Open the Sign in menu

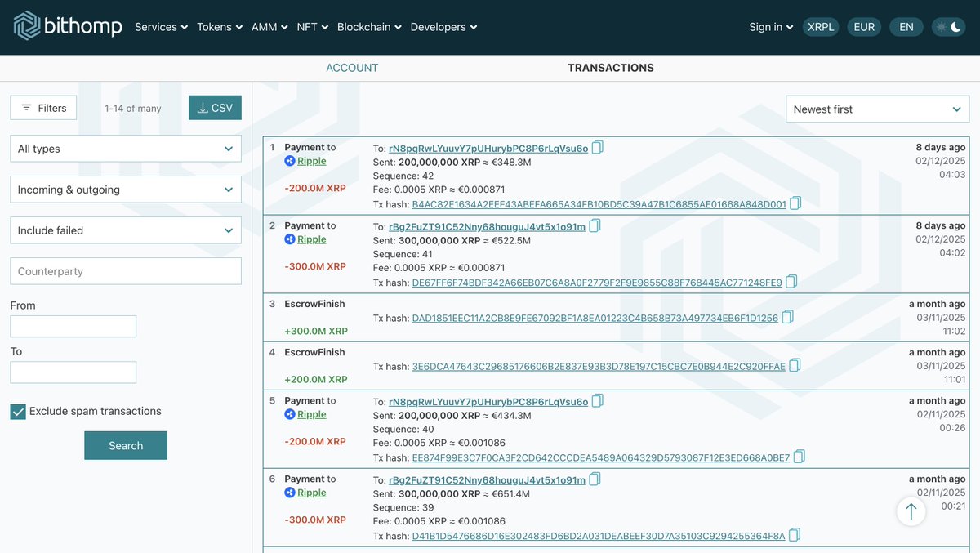click(x=771, y=27)
